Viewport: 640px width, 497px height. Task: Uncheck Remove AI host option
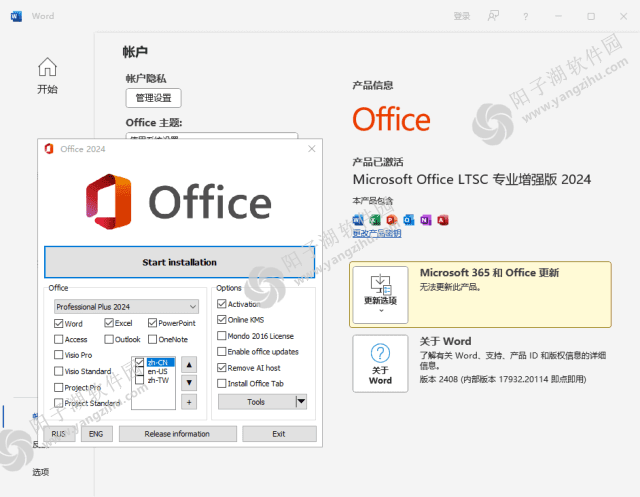pos(222,368)
